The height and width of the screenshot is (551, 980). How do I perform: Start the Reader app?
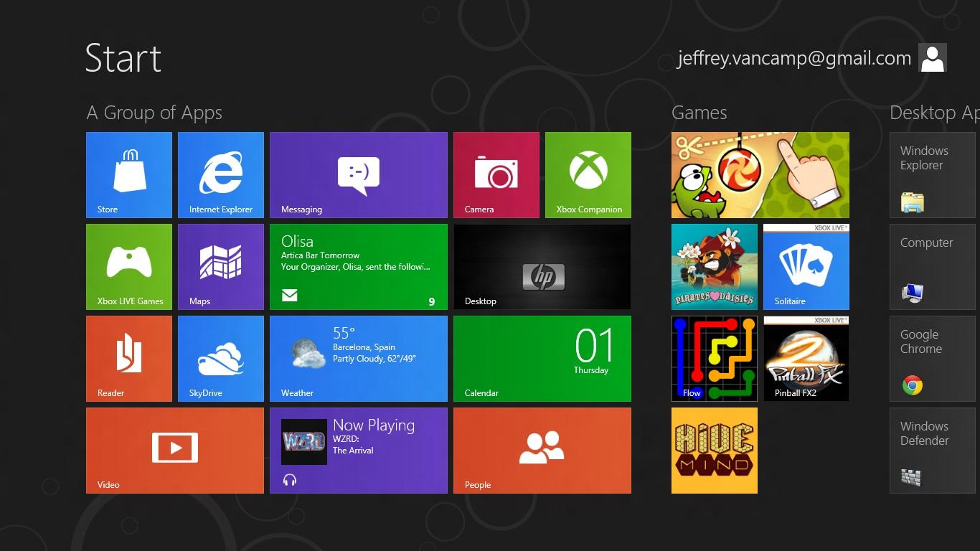129,358
